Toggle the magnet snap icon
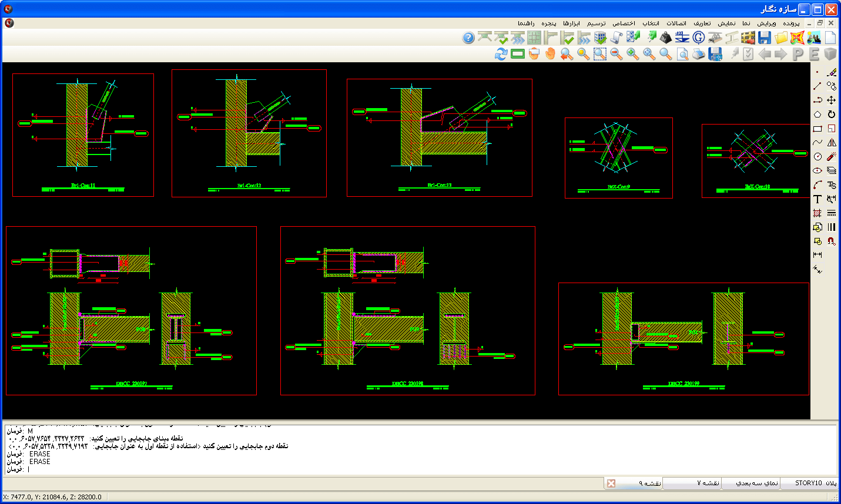Image resolution: width=841 pixels, height=504 pixels. pyautogui.click(x=832, y=241)
